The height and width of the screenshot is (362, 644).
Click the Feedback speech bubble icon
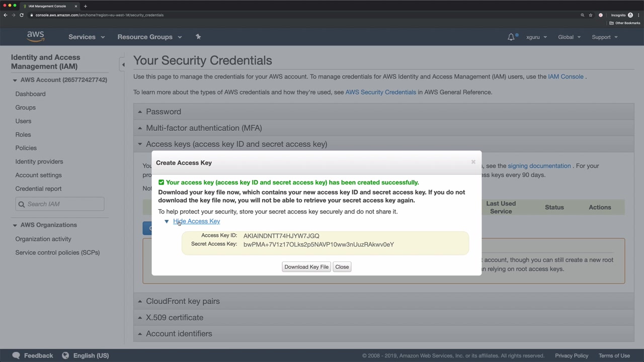pyautogui.click(x=16, y=355)
